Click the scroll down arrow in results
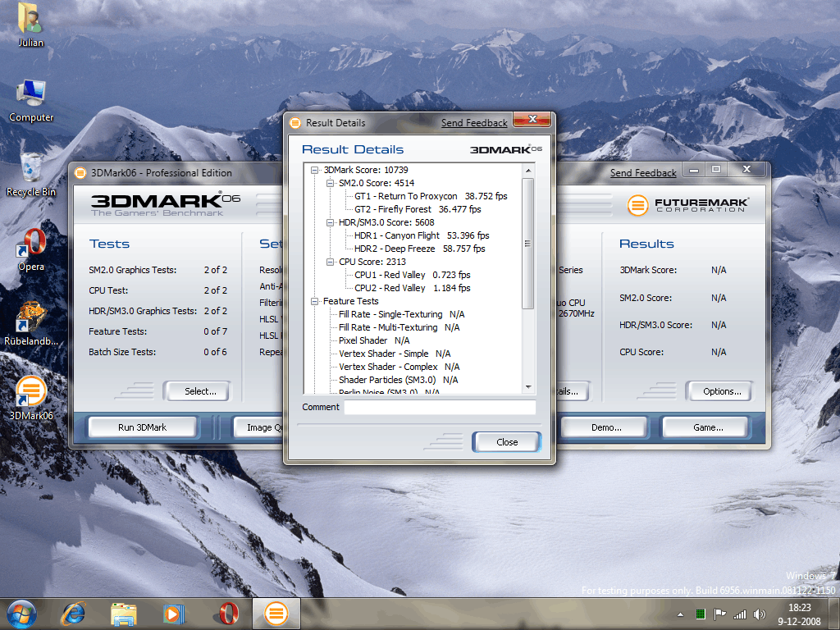The width and height of the screenshot is (840, 630). pos(527,387)
